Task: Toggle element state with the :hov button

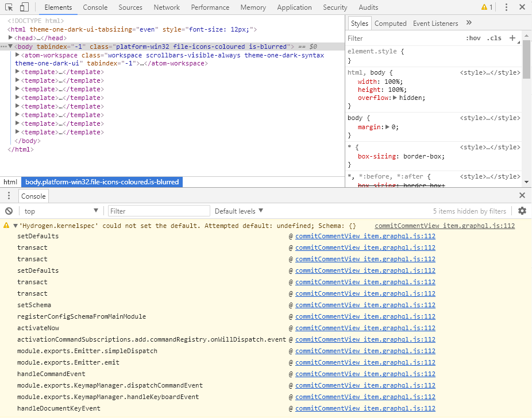Action: coord(473,38)
